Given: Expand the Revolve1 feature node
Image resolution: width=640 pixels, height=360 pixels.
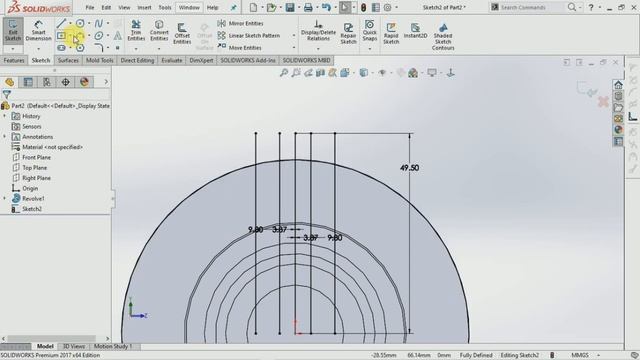Looking at the screenshot, I should click(x=4, y=198).
